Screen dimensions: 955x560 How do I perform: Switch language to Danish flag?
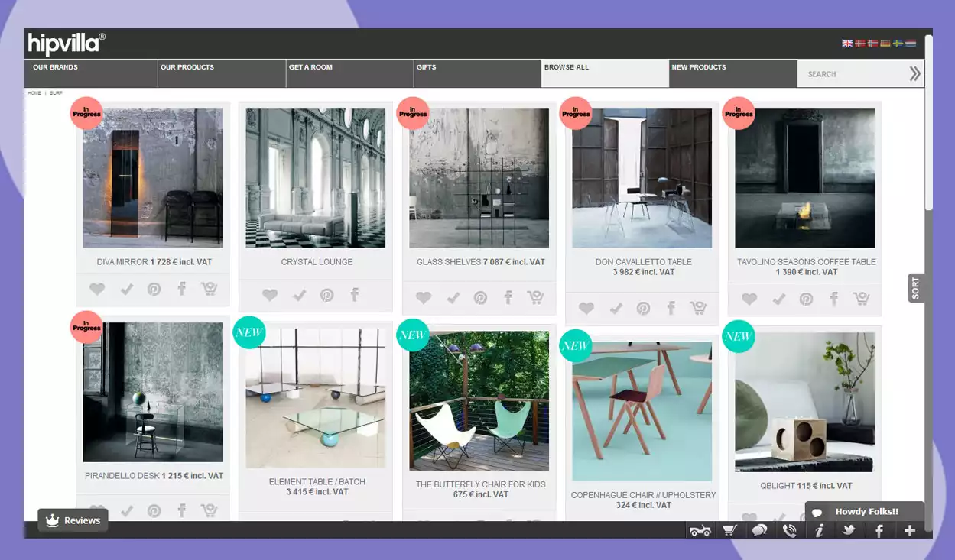point(860,44)
